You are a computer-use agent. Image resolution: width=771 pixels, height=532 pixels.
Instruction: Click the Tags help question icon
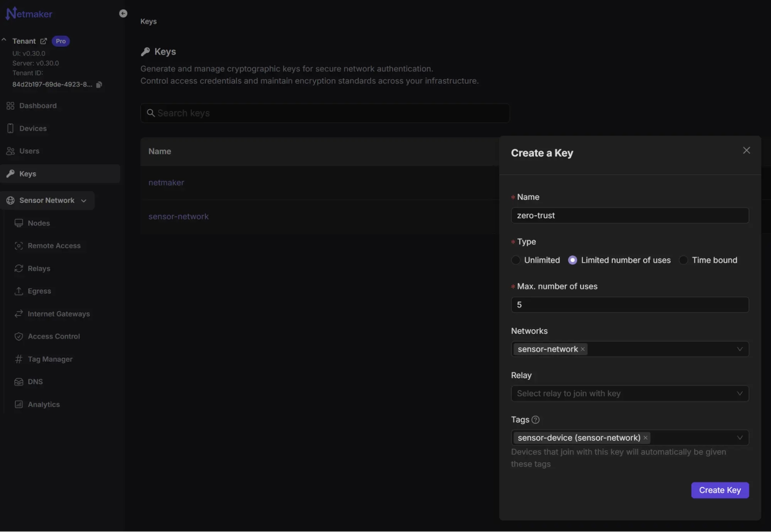click(535, 420)
